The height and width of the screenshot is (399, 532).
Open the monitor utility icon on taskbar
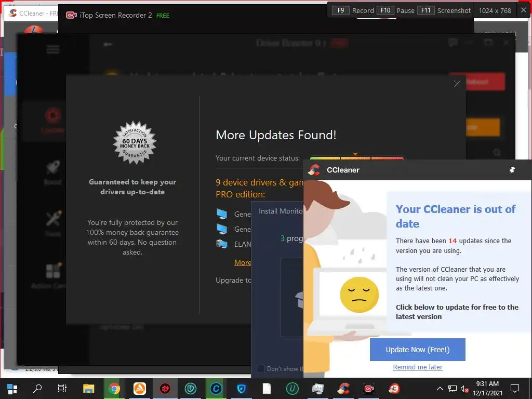click(317, 389)
